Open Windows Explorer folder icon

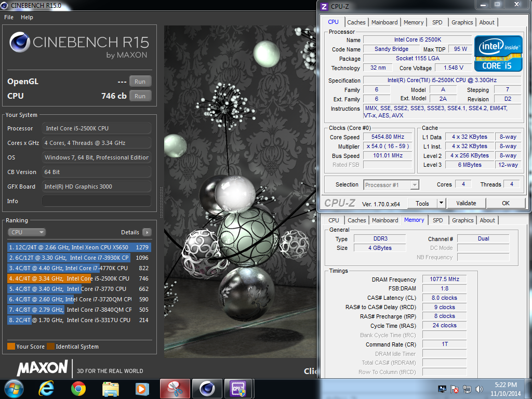click(x=111, y=389)
